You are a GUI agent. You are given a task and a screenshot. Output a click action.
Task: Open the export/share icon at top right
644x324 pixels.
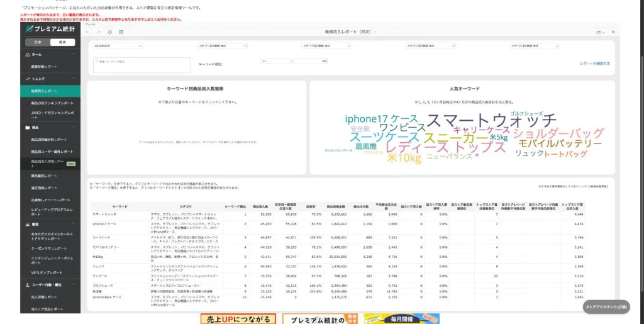599,32
